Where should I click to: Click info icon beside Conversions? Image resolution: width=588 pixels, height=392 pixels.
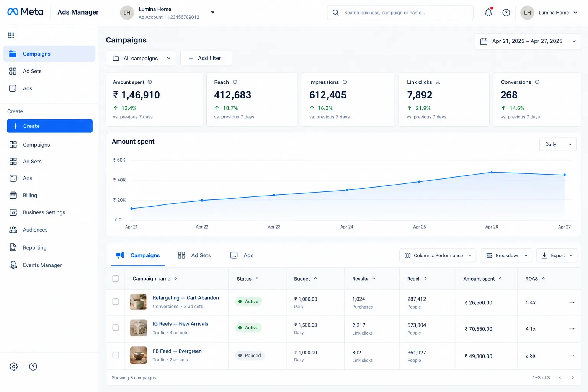pyautogui.click(x=537, y=82)
